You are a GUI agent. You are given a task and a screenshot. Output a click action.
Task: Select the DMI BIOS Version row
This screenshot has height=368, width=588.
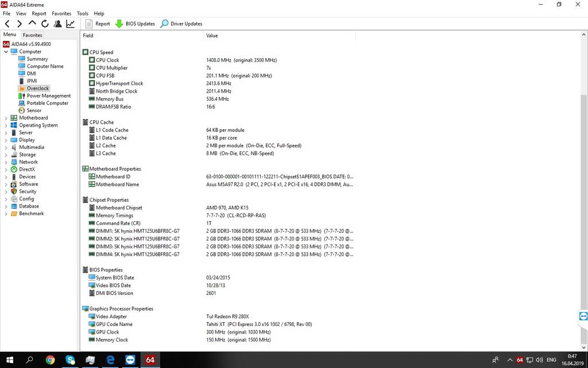point(218,293)
